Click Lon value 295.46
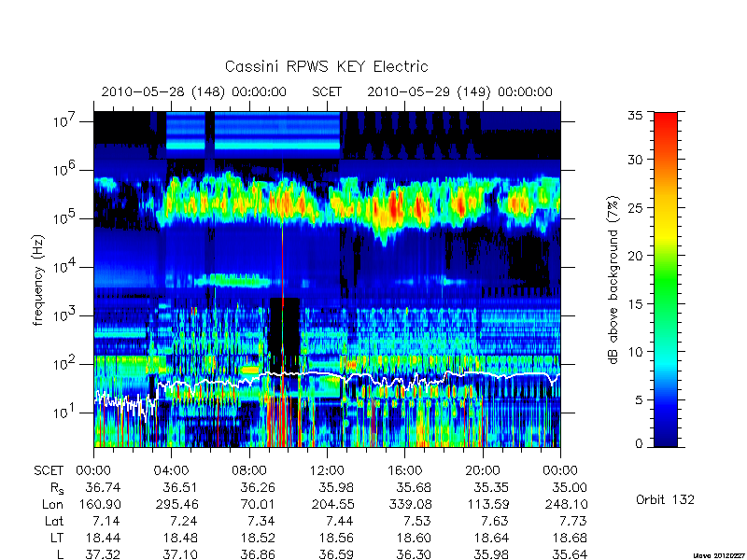This screenshot has width=747, height=560. tap(177, 504)
